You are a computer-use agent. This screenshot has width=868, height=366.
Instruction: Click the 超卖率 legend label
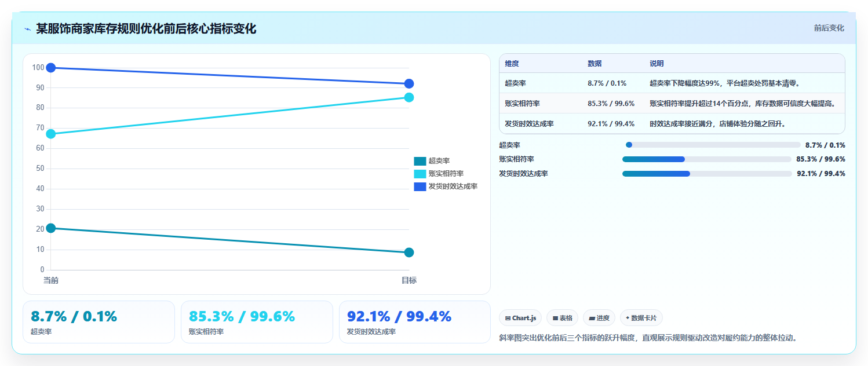[x=439, y=161]
